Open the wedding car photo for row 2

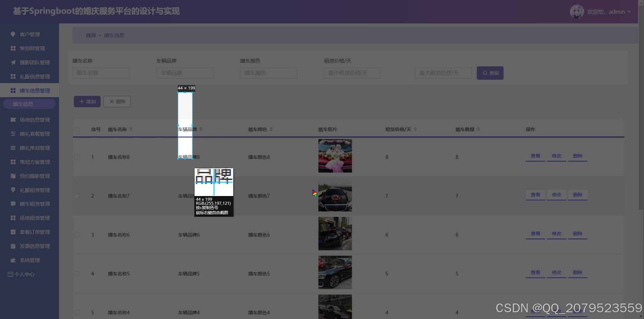(335, 196)
